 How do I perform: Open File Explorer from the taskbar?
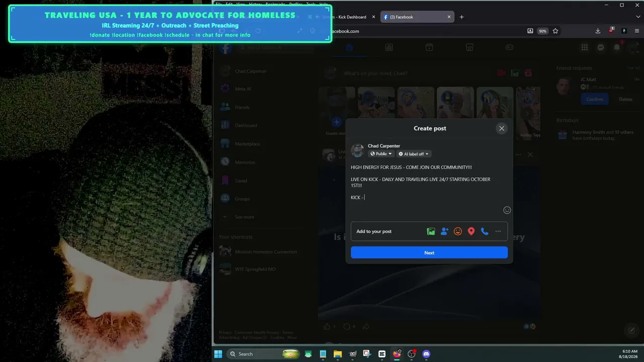coord(338,354)
